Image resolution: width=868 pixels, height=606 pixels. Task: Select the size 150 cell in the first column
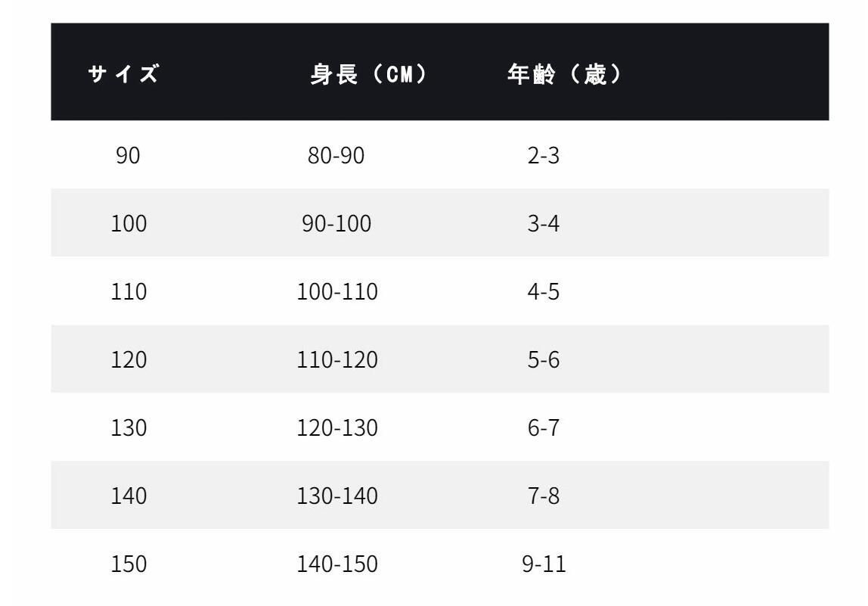point(129,564)
